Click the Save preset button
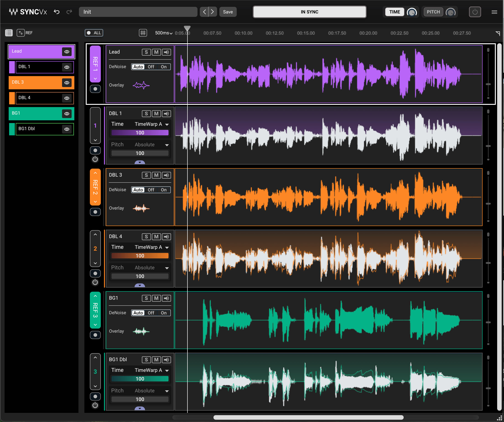The image size is (504, 422). (x=228, y=12)
